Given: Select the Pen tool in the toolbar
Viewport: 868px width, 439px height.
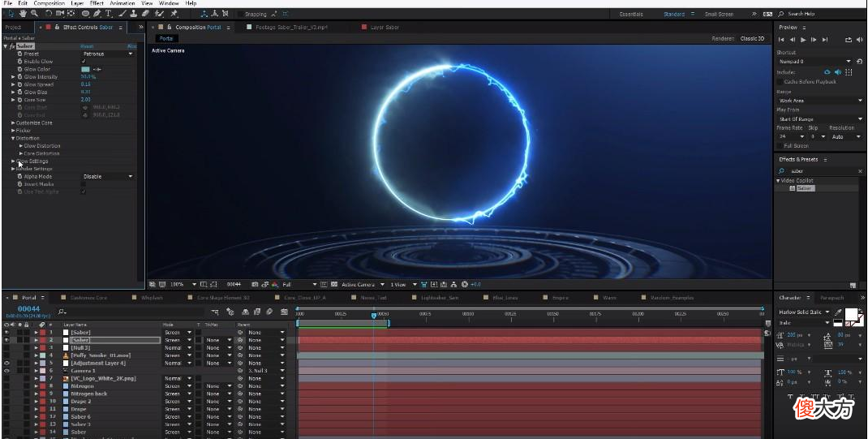Looking at the screenshot, I should [x=97, y=13].
